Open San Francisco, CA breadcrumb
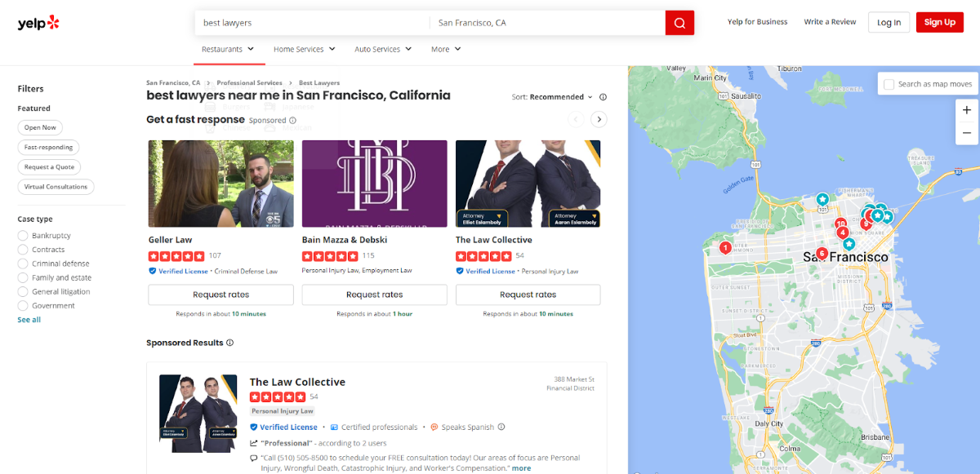The height and width of the screenshot is (474, 980). [x=173, y=83]
